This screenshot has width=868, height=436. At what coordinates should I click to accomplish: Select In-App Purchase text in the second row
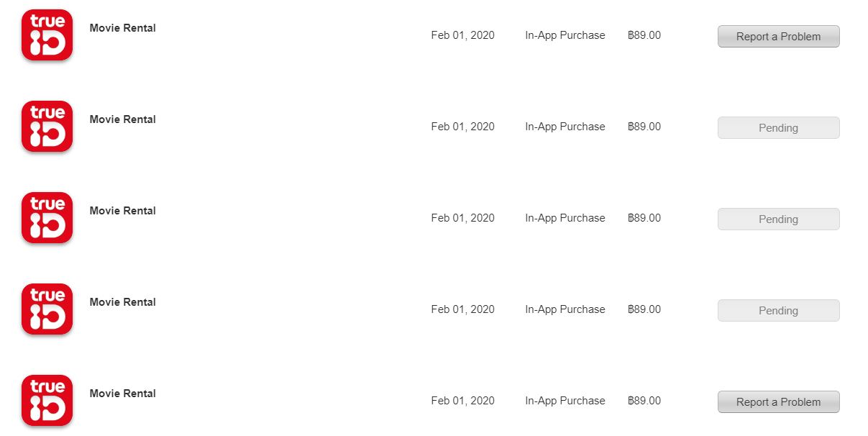click(x=565, y=127)
